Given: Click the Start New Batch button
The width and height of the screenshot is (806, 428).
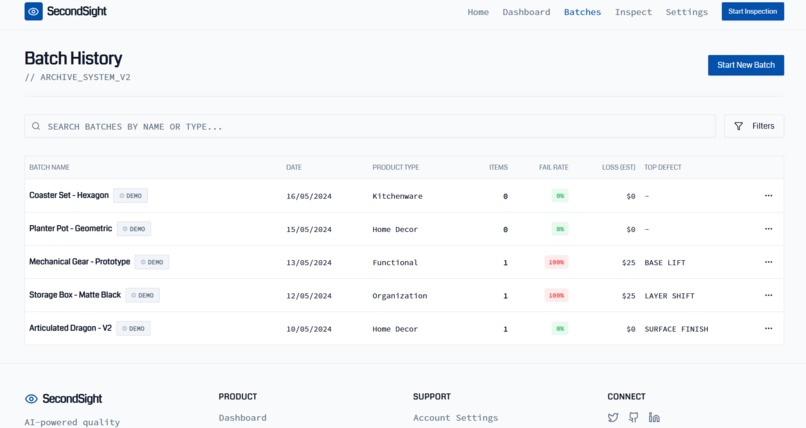Looking at the screenshot, I should (x=746, y=65).
